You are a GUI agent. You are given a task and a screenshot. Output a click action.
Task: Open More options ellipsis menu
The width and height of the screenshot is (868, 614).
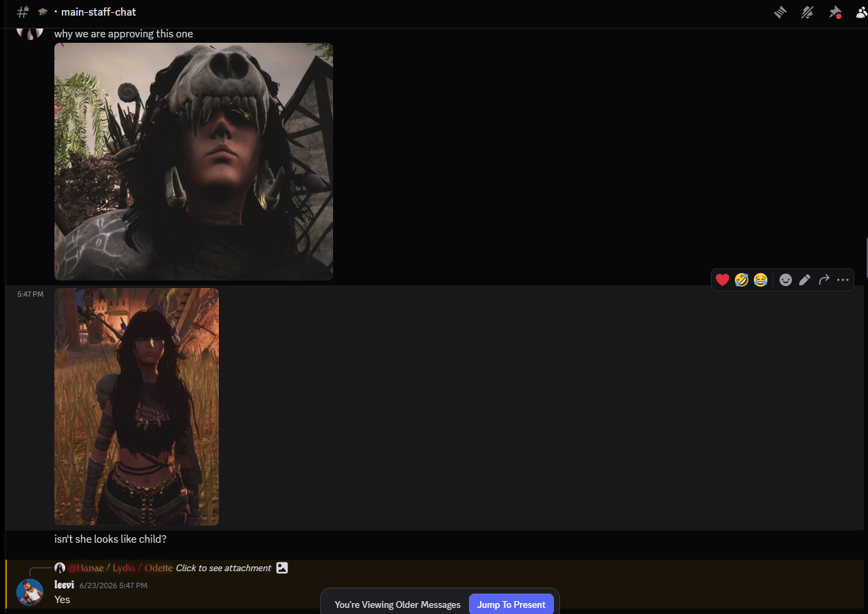(843, 280)
